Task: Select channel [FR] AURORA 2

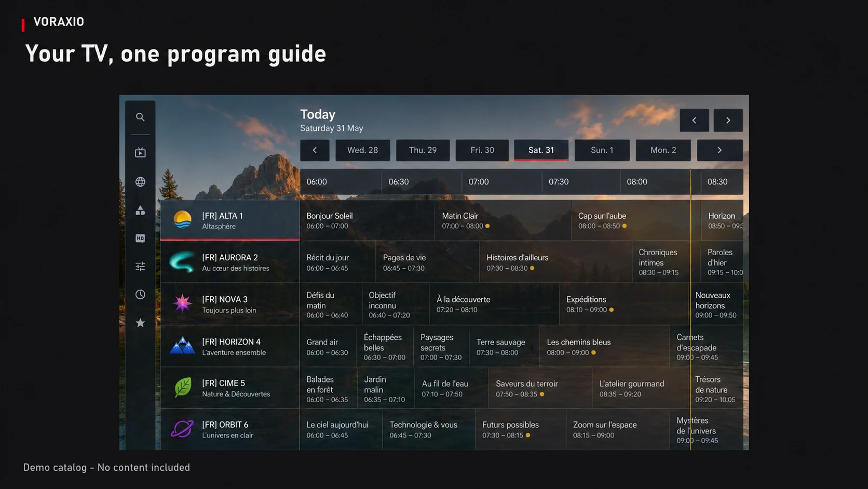Action: (x=230, y=262)
